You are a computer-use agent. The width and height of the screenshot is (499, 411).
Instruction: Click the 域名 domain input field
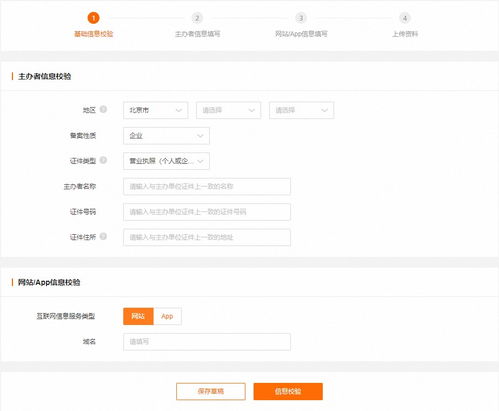coord(207,342)
